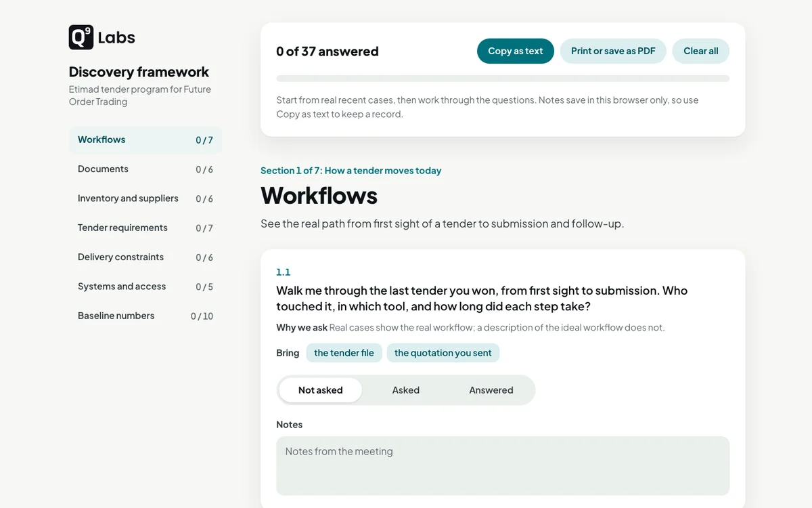Open the Documents section in sidebar
Screen dimensions: 812x508
pos(145,169)
